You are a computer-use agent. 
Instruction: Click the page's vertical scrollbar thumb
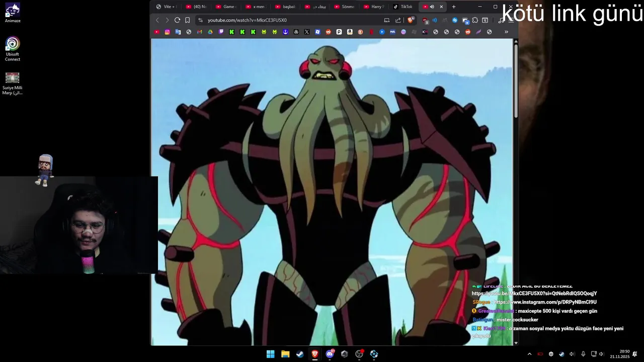(516, 82)
